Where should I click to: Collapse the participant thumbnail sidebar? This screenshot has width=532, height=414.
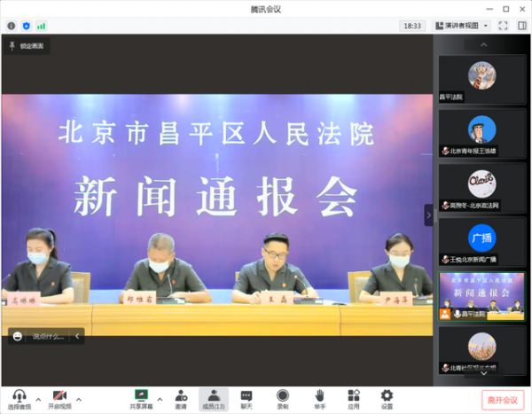pos(429,215)
